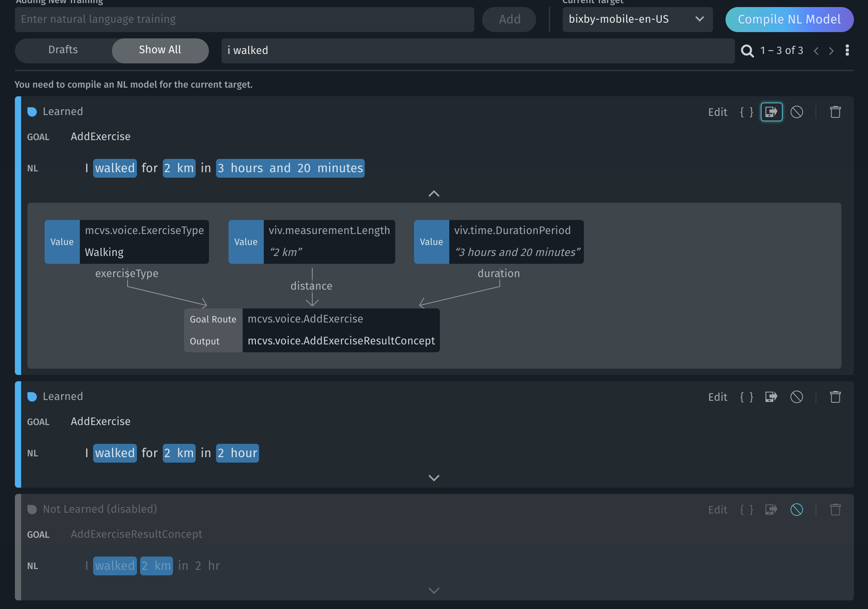Expand the second AddExercise entry details
Viewport: 868px width, 609px height.
(434, 478)
